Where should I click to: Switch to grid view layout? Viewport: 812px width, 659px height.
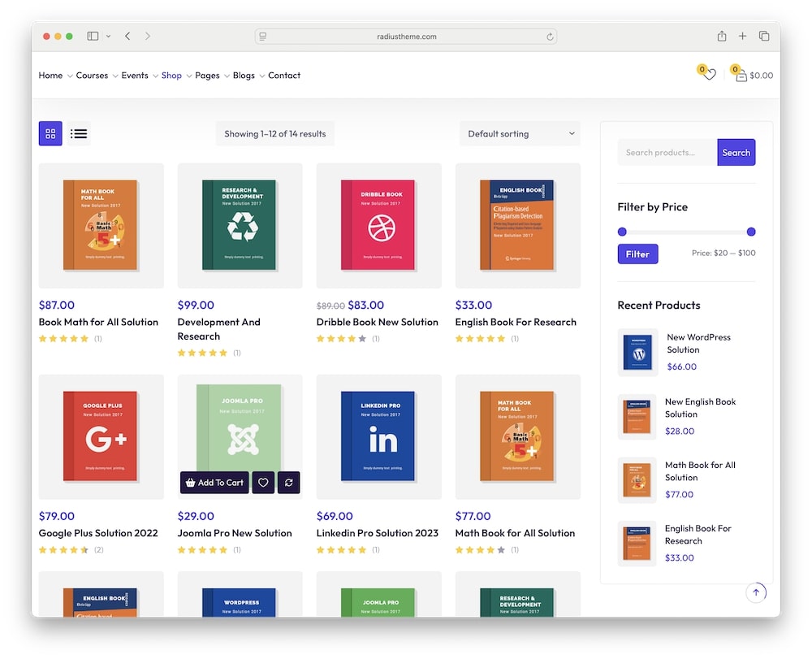[x=50, y=133]
